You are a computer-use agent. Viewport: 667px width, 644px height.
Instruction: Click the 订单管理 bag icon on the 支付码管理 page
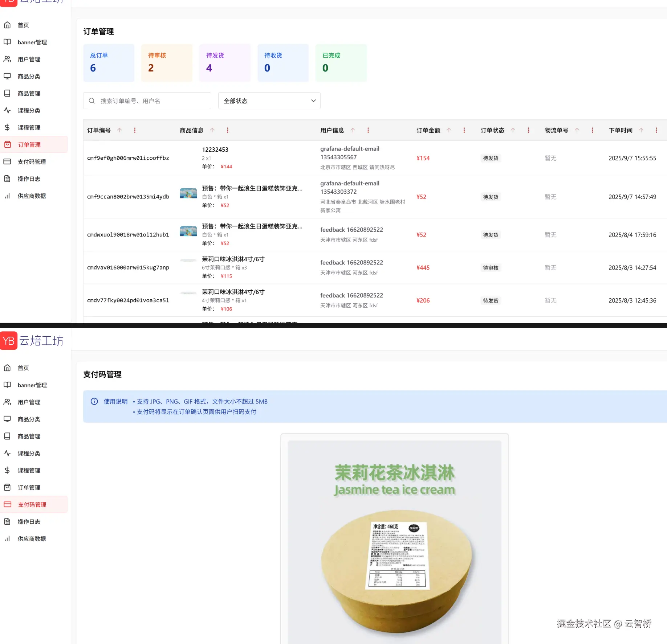7,487
